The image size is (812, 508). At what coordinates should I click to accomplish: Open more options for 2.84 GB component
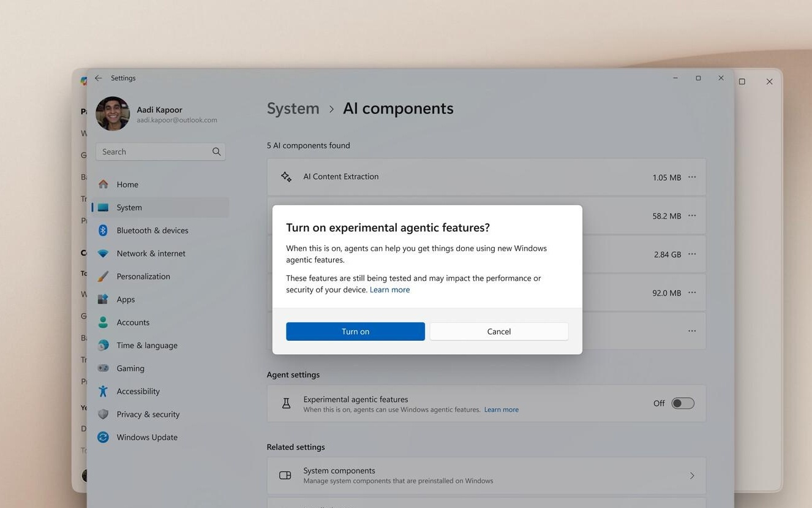[691, 254]
